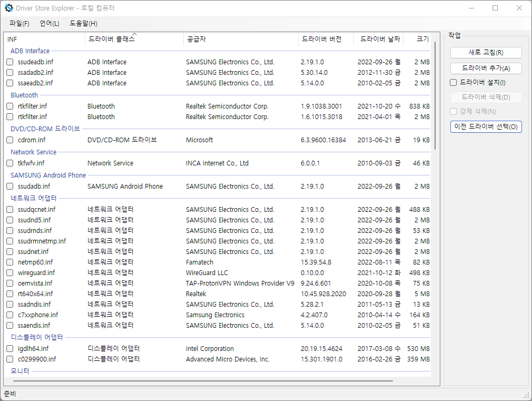Screen dimensions: 532x401
Task: Click the Driver Store Explorer gear icon
Action: click(9, 8)
